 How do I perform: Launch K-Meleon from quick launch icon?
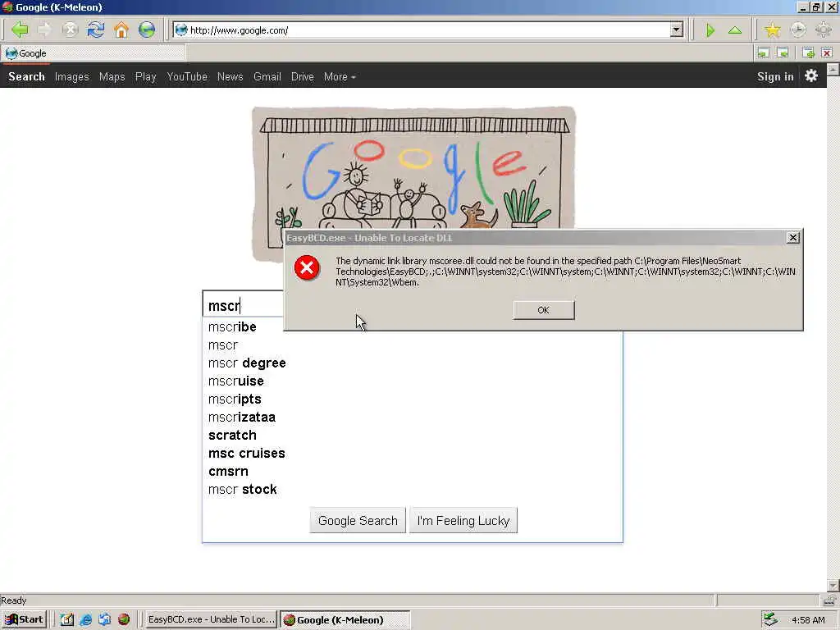[x=124, y=620]
